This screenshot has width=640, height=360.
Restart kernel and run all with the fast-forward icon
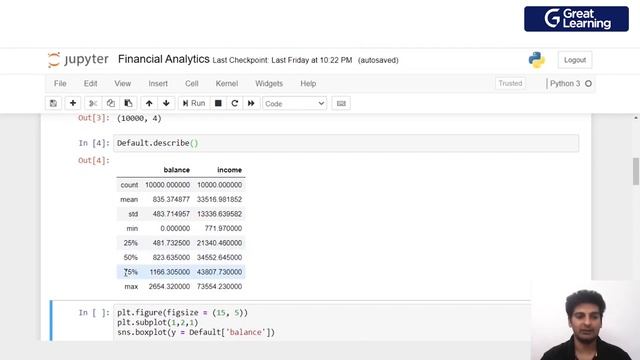coord(251,103)
